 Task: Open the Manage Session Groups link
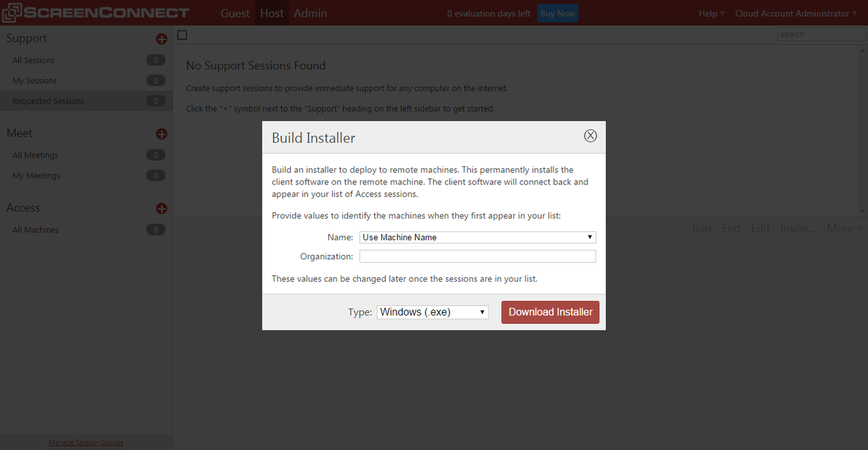point(86,443)
